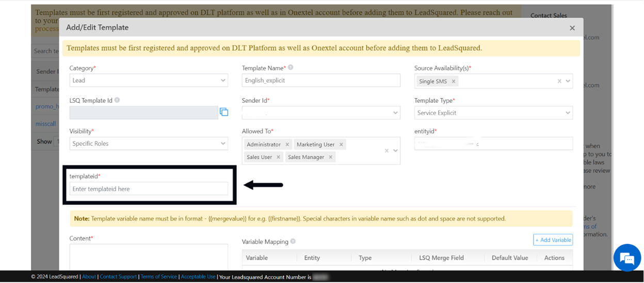The width and height of the screenshot is (644, 283).
Task: Remove Marketing User from Allowed To
Action: pos(341,145)
